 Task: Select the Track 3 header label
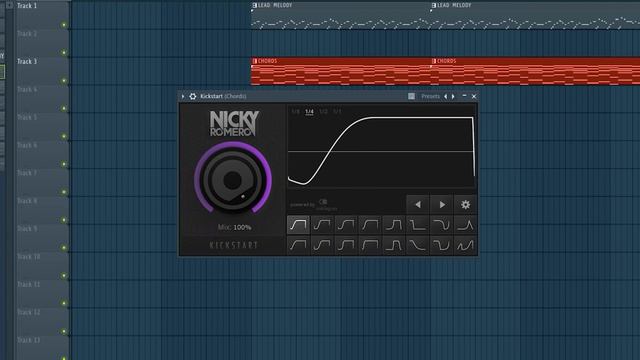point(27,61)
